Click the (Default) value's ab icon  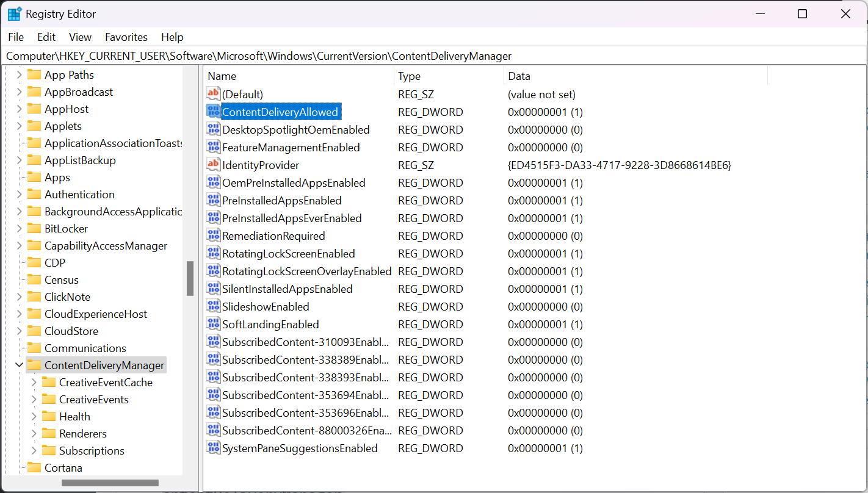(214, 94)
